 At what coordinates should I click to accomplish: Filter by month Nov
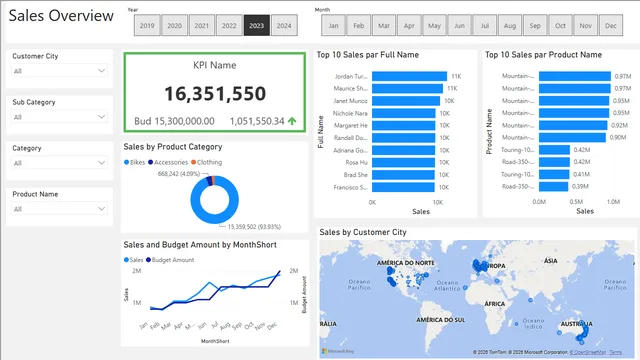[586, 25]
